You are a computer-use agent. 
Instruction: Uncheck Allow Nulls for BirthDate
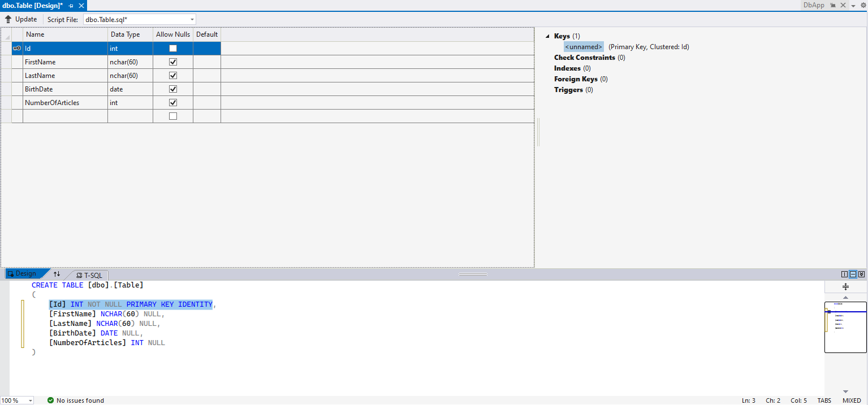click(x=172, y=89)
